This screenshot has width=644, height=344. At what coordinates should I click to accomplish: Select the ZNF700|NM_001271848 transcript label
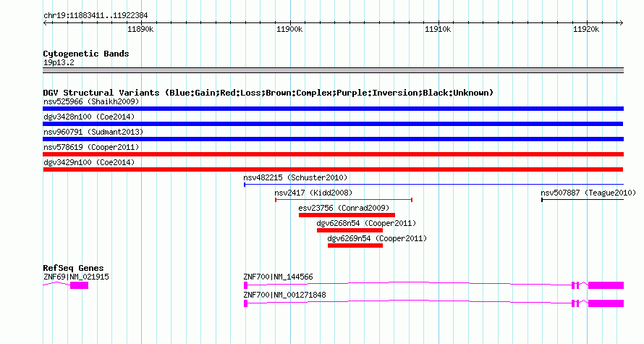pos(284,295)
